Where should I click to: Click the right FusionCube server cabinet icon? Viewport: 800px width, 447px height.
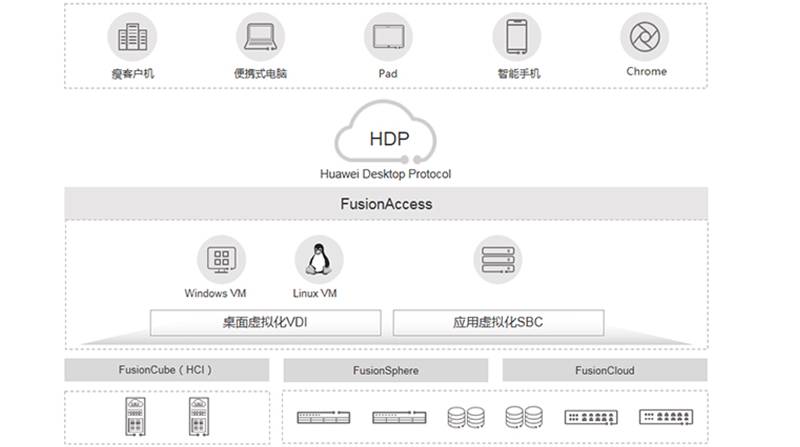[x=198, y=417]
